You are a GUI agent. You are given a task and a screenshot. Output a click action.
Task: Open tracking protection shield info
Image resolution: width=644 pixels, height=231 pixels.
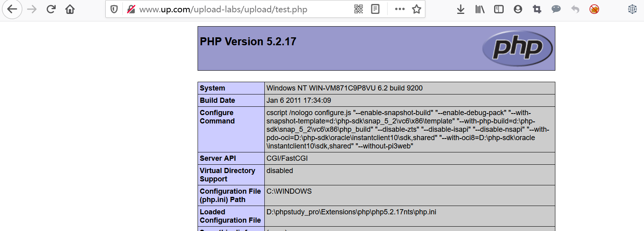pyautogui.click(x=114, y=9)
